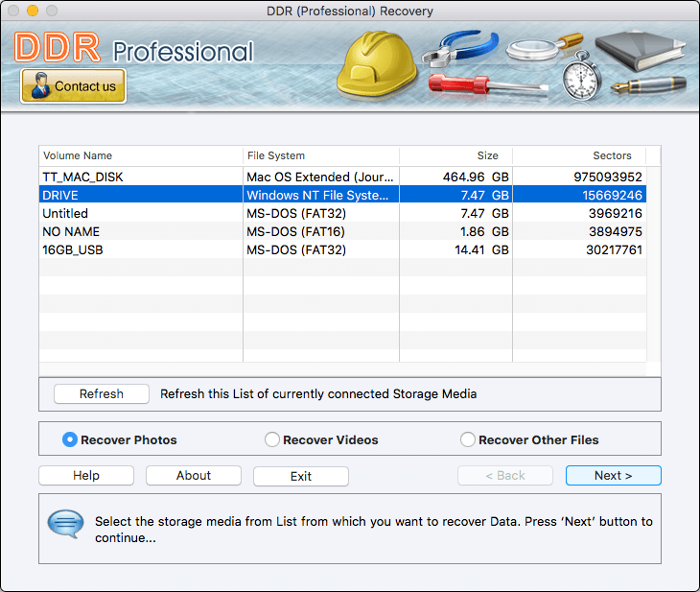Sort by File System column header
Viewport: 700px width, 592px height.
[321, 155]
